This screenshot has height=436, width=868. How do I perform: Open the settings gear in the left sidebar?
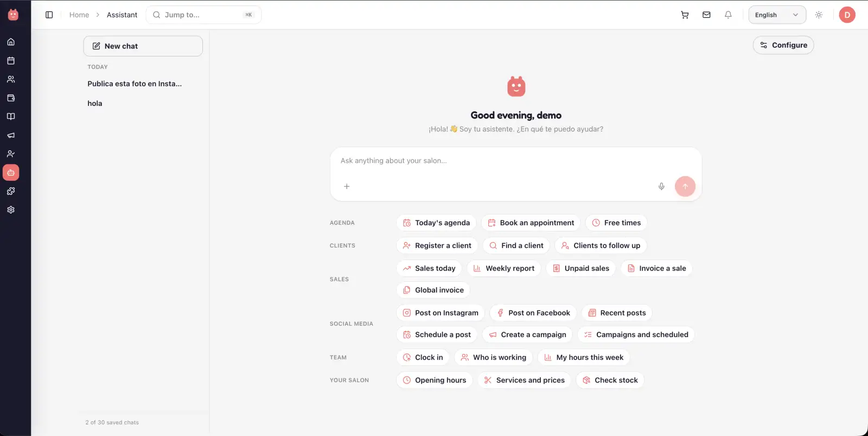pos(11,210)
